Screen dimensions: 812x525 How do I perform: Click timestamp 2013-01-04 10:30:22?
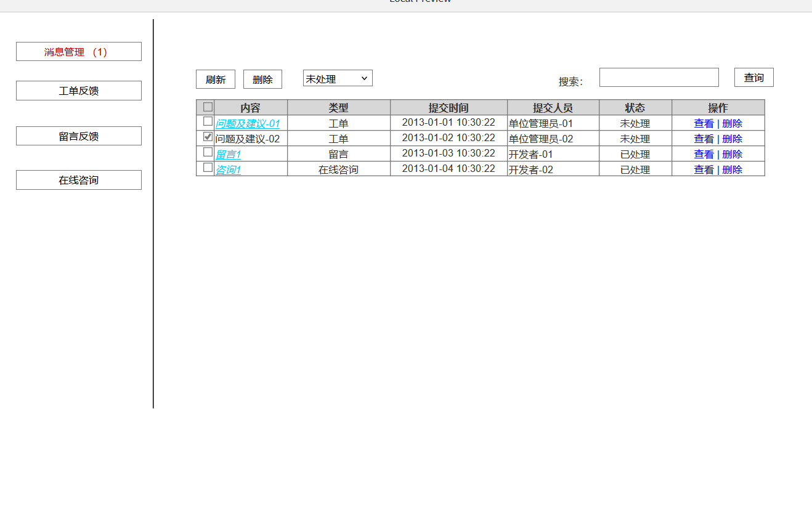point(449,168)
